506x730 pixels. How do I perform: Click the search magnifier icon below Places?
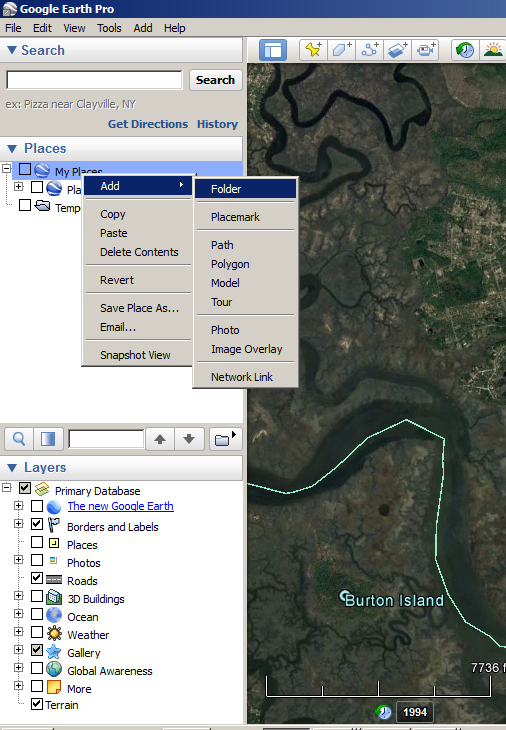[x=19, y=439]
